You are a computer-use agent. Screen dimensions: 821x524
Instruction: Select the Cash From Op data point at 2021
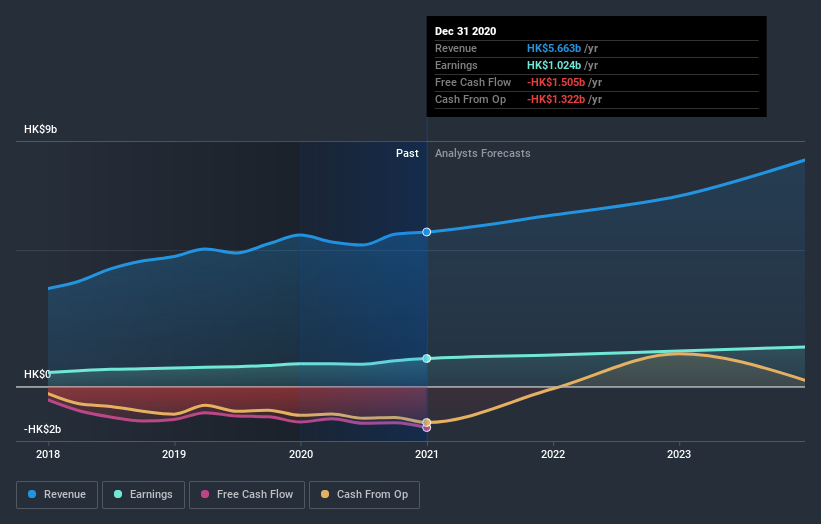click(427, 422)
